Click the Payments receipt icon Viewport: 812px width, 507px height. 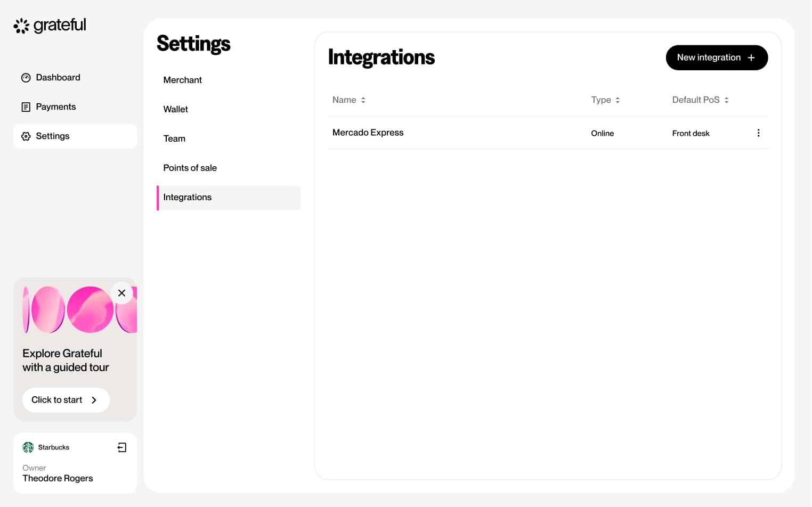[26, 107]
